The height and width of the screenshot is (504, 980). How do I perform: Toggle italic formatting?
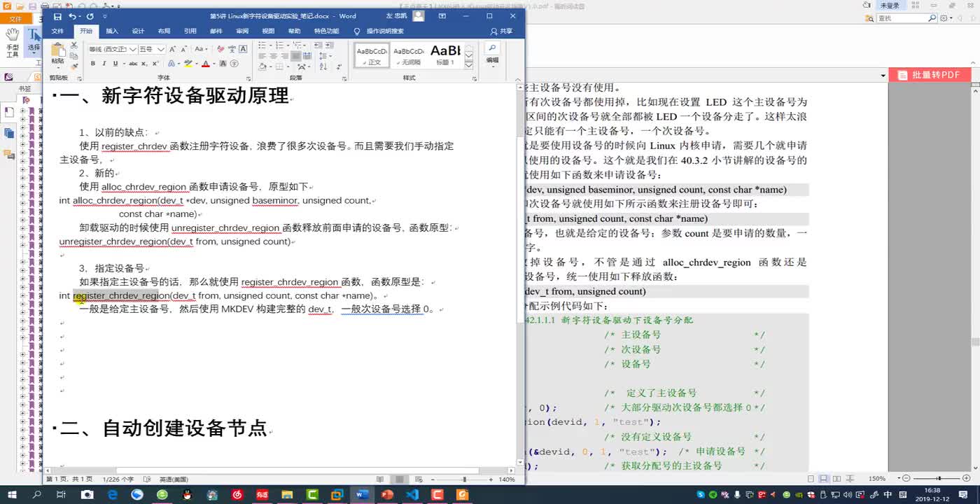[x=104, y=64]
